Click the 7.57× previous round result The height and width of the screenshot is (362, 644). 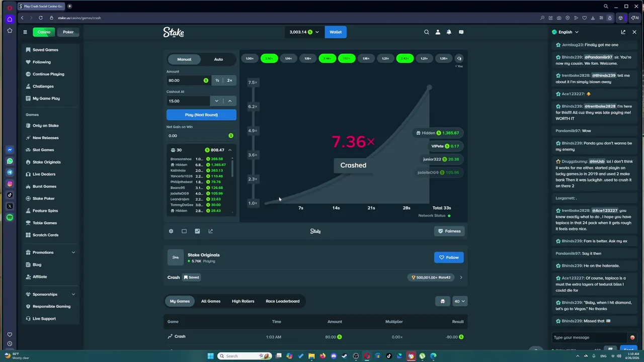[347, 58]
